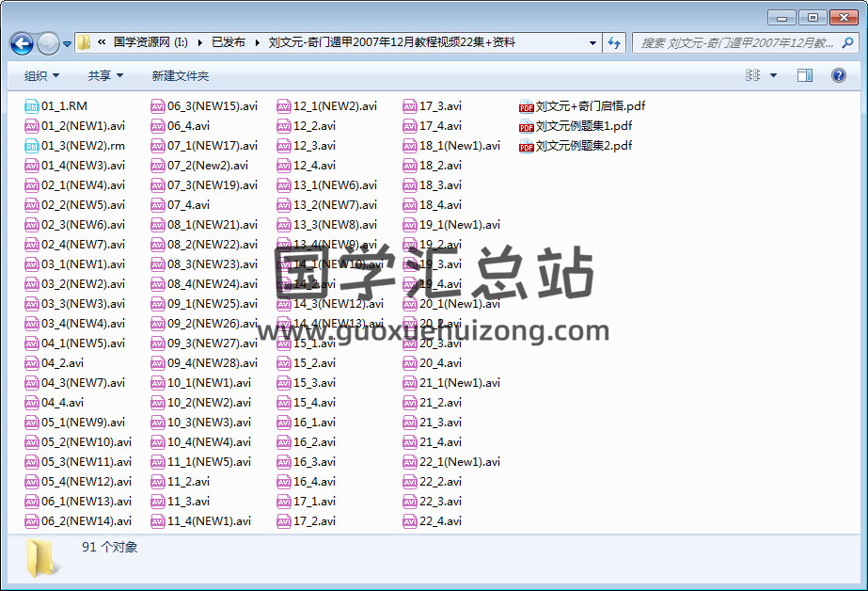Image resolution: width=868 pixels, height=591 pixels.
Task: Select the 07_4.avi file icon
Action: pos(158,205)
